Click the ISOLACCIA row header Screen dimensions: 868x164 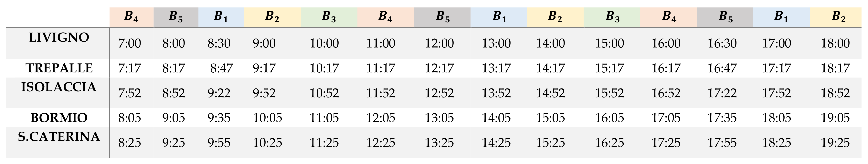pyautogui.click(x=59, y=87)
